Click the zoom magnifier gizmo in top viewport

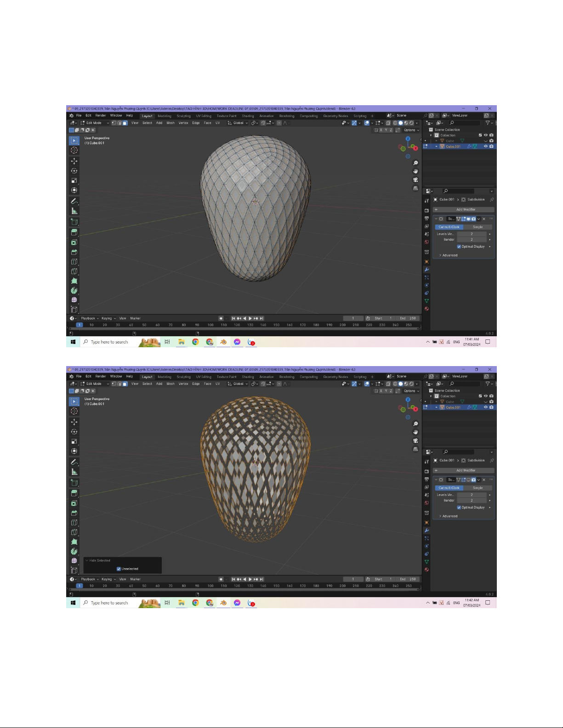(415, 163)
